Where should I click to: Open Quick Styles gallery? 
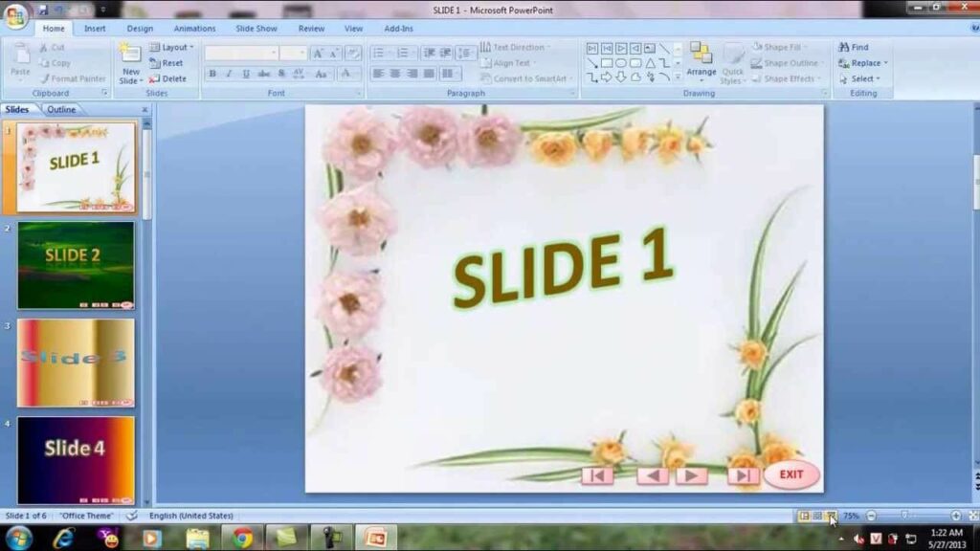point(732,64)
